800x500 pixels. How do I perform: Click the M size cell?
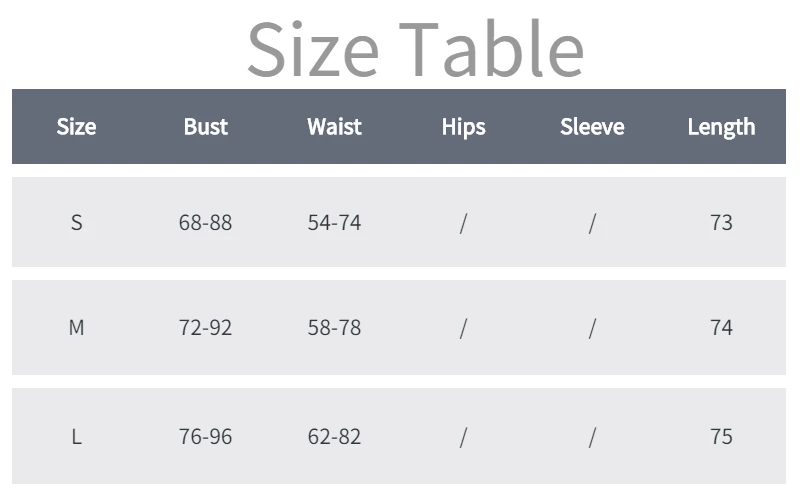(x=77, y=327)
